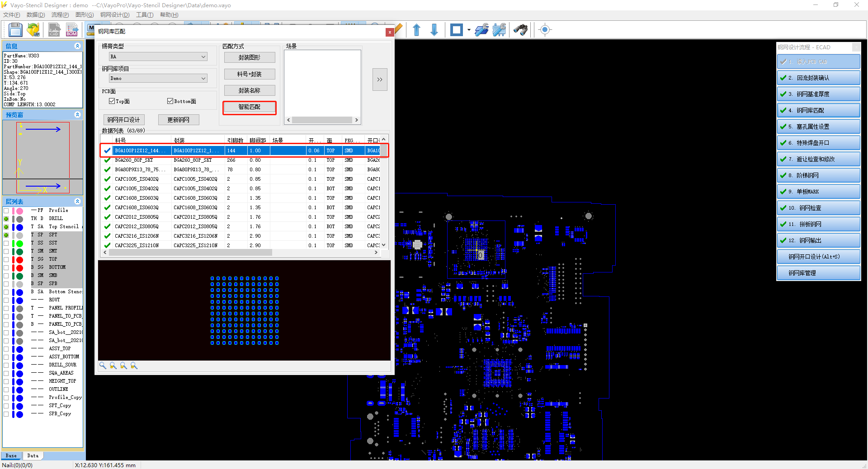Click the zoom out magnifier in preview
This screenshot has height=469, width=868.
tap(123, 366)
